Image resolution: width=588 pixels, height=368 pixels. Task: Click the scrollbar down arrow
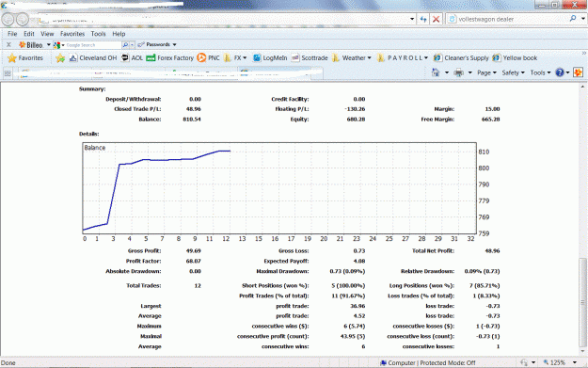[x=582, y=351]
